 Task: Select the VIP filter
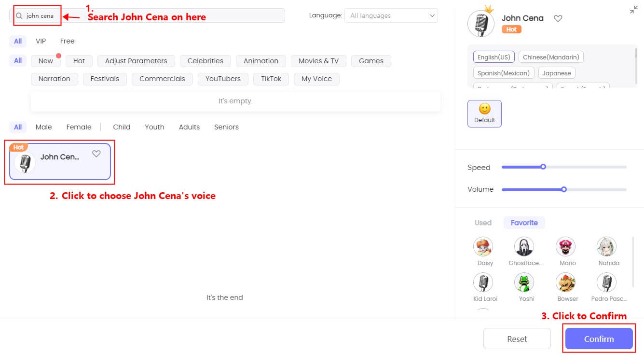41,41
